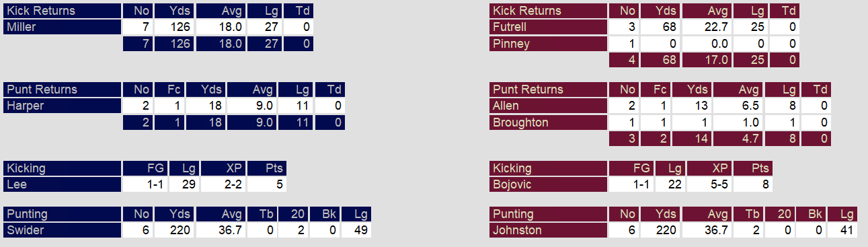Select the Futrell kick returner row

[x=644, y=28]
